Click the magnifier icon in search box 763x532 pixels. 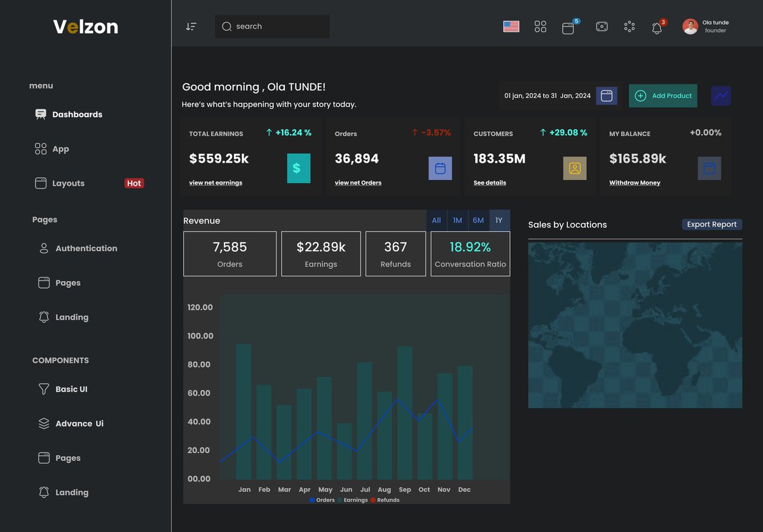tap(227, 27)
